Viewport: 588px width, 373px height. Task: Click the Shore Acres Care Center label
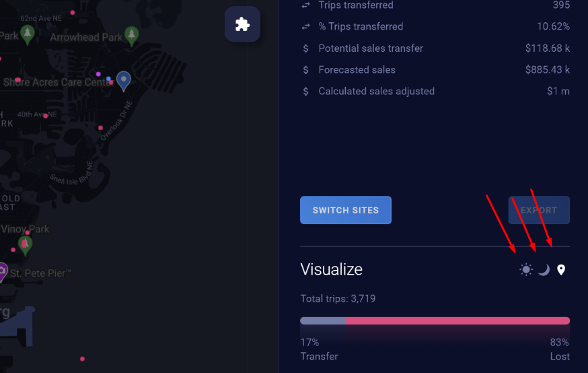58,82
